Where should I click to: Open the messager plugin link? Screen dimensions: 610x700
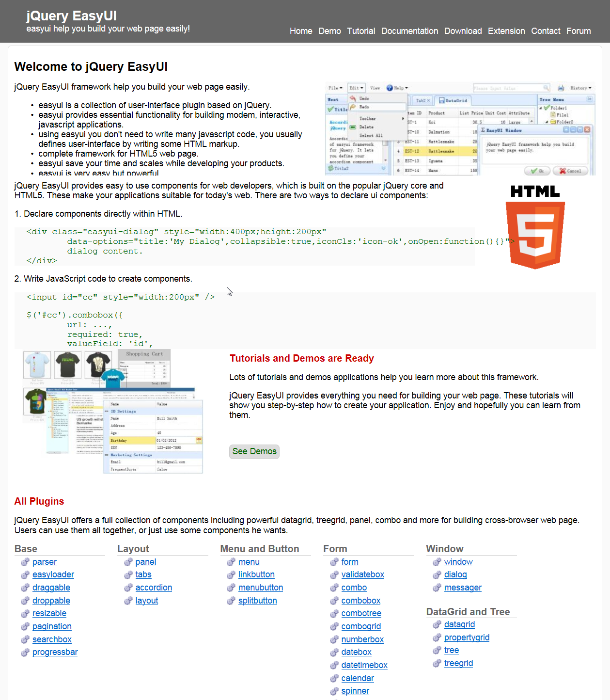(x=463, y=588)
